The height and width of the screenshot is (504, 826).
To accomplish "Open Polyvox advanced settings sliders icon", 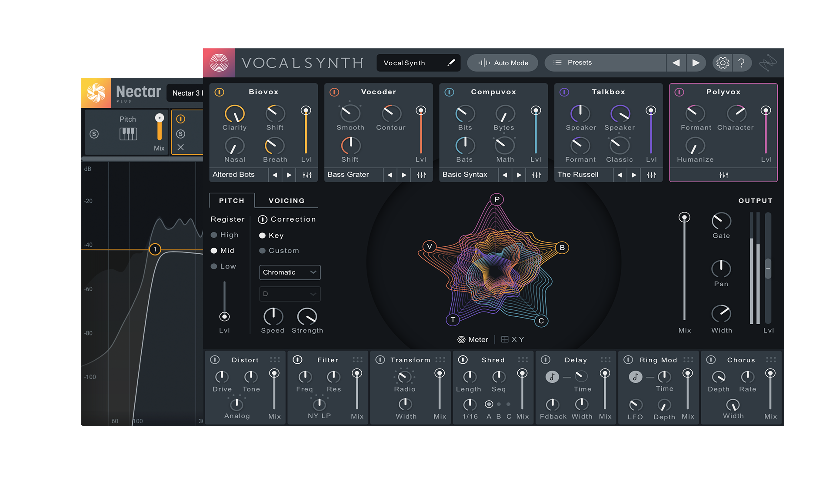I will (723, 175).
